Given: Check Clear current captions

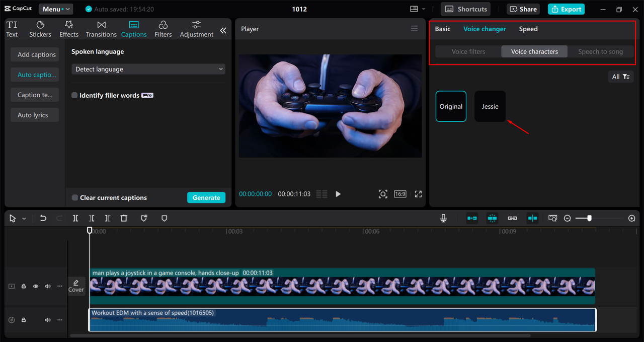Looking at the screenshot, I should point(74,197).
